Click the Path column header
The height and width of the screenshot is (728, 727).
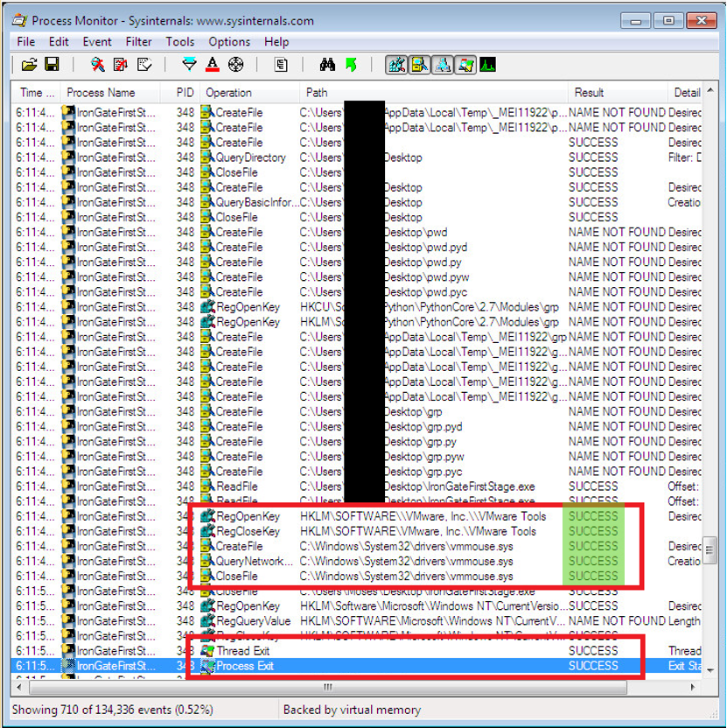pos(434,93)
